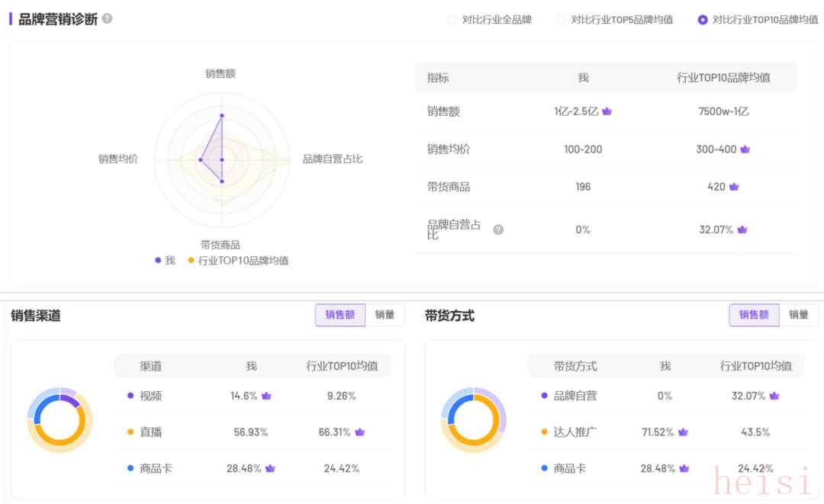Click crown icon beside 14.6% video share
Screen dimensions: 824x504
266,396
